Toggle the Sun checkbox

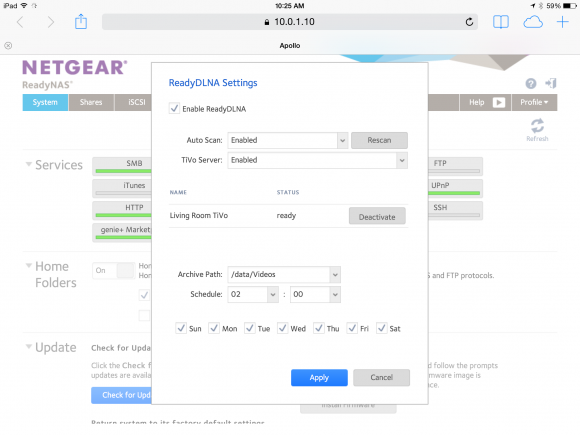point(181,328)
